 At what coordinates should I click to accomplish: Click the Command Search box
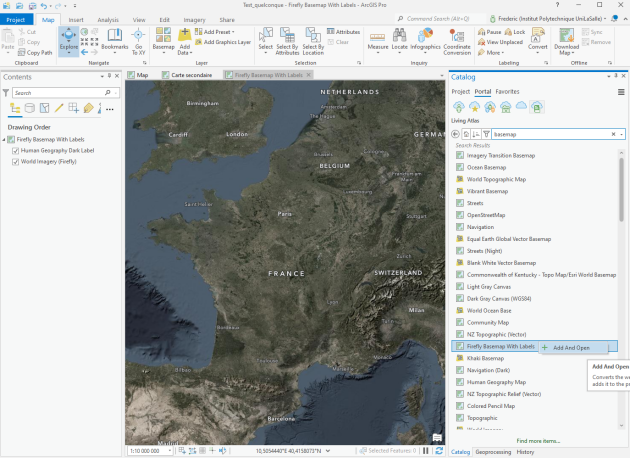tap(440, 19)
